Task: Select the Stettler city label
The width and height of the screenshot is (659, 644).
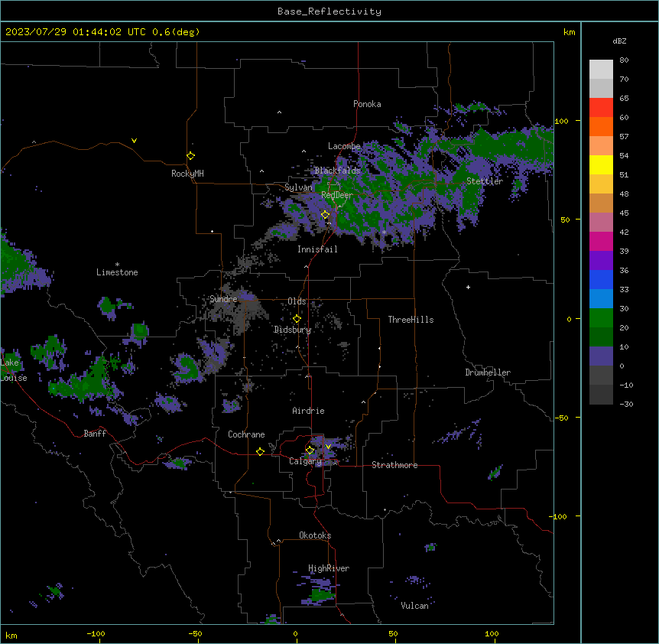Action: coord(485,181)
